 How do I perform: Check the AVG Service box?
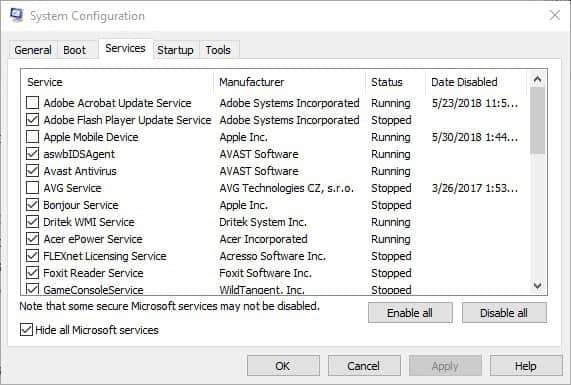pos(32,188)
